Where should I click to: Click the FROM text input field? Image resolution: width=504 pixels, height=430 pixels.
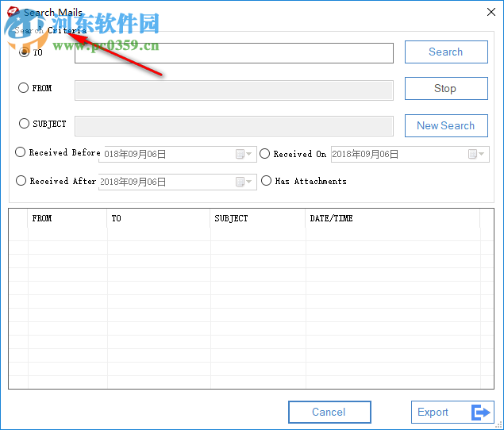(x=234, y=90)
